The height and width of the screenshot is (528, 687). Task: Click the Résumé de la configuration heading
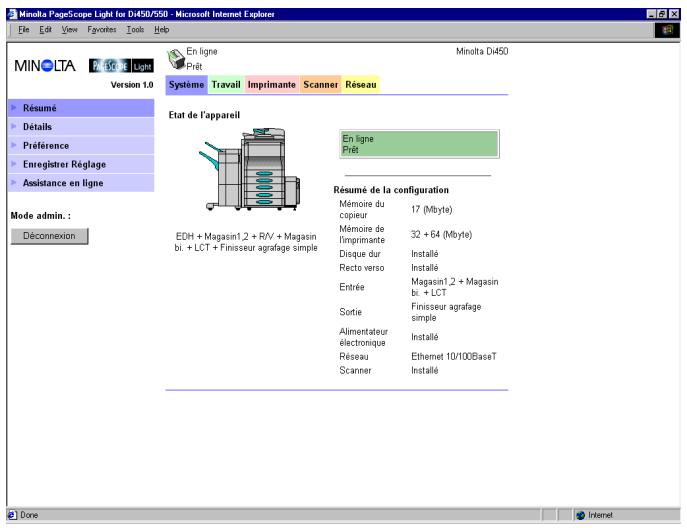point(391,190)
